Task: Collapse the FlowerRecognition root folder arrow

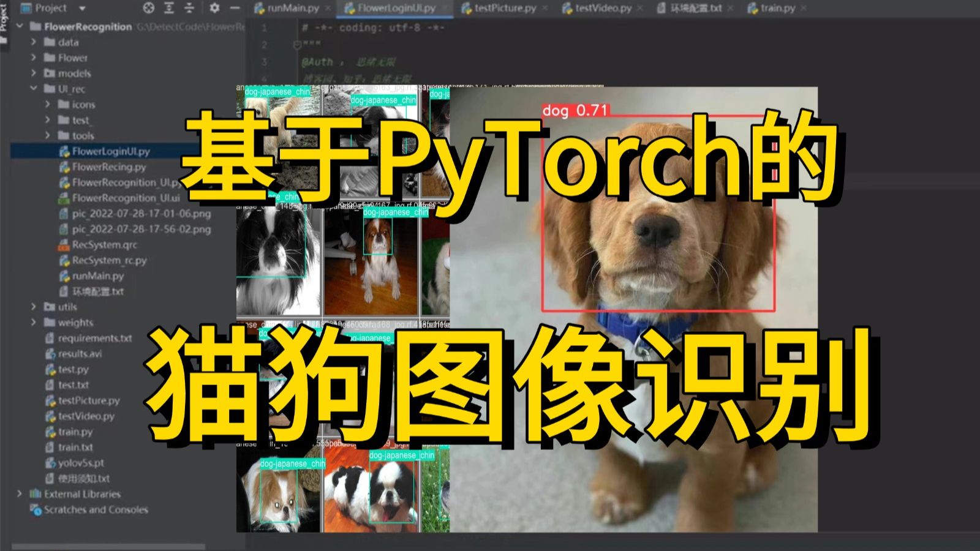Action: [x=20, y=26]
